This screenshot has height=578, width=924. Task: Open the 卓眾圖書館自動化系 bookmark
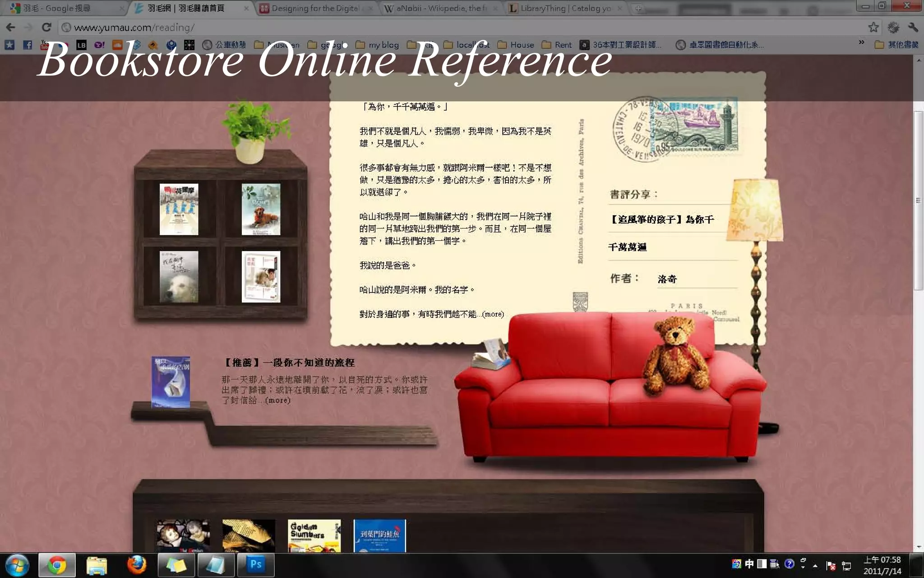click(720, 45)
